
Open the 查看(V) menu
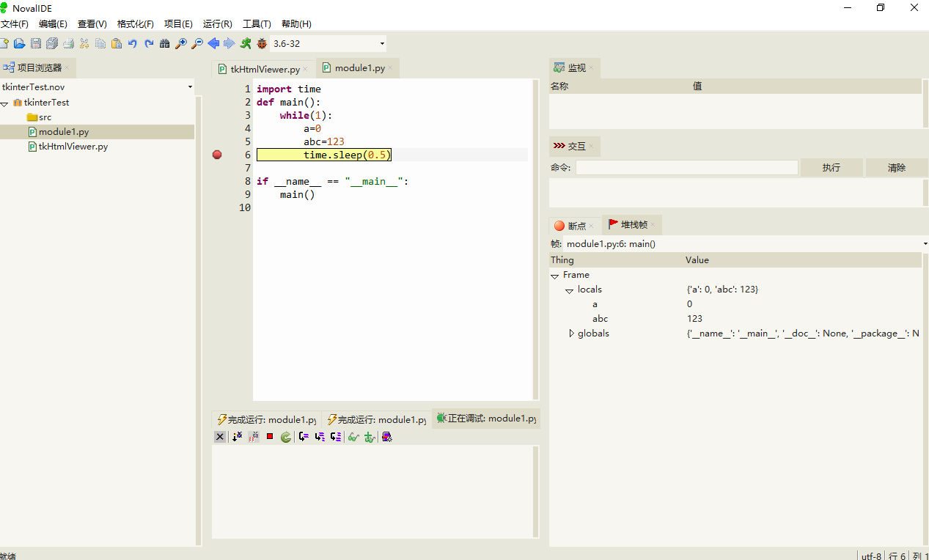click(x=92, y=23)
